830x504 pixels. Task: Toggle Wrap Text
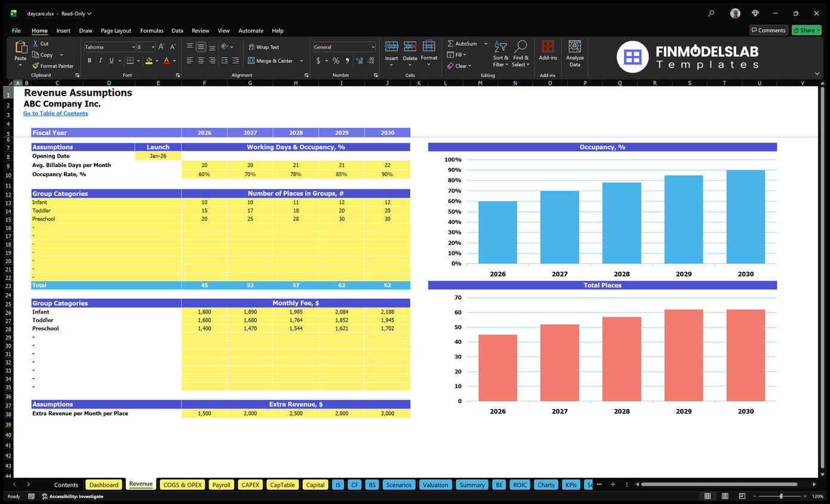point(263,47)
